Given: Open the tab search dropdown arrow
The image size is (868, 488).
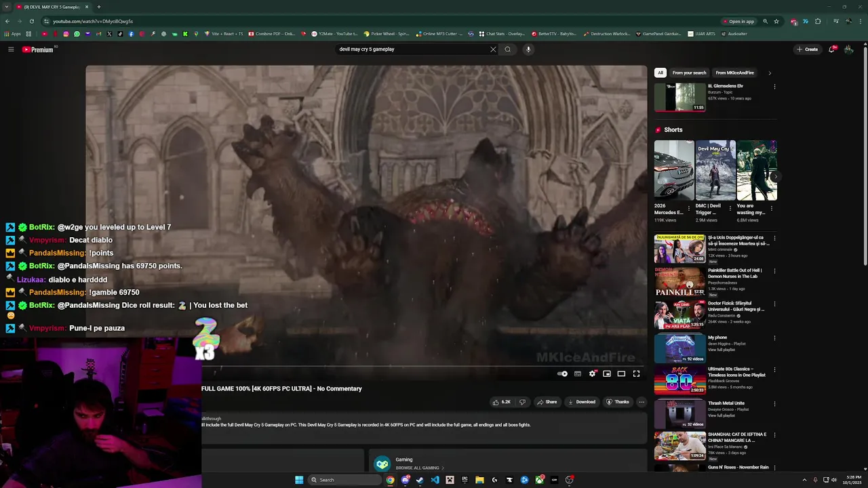Looking at the screenshot, I should (x=7, y=7).
